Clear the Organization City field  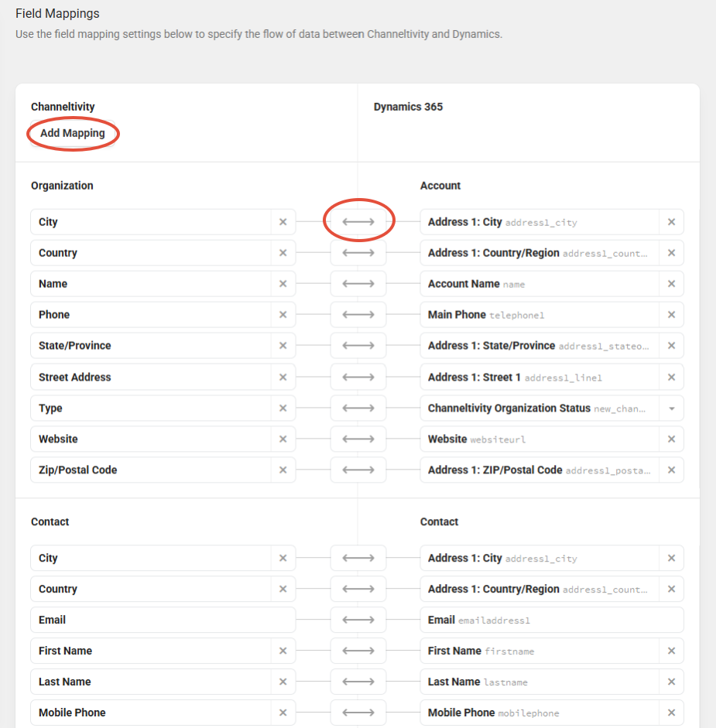tap(283, 222)
